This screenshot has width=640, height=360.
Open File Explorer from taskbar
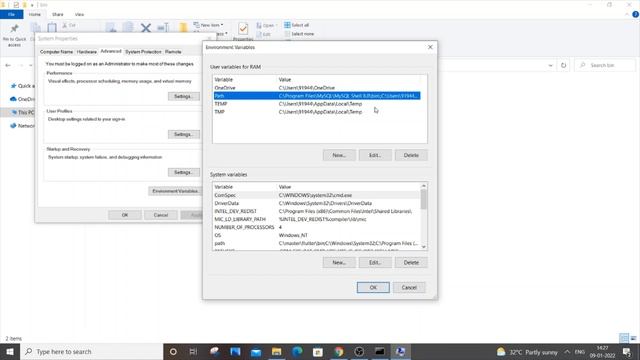click(276, 351)
